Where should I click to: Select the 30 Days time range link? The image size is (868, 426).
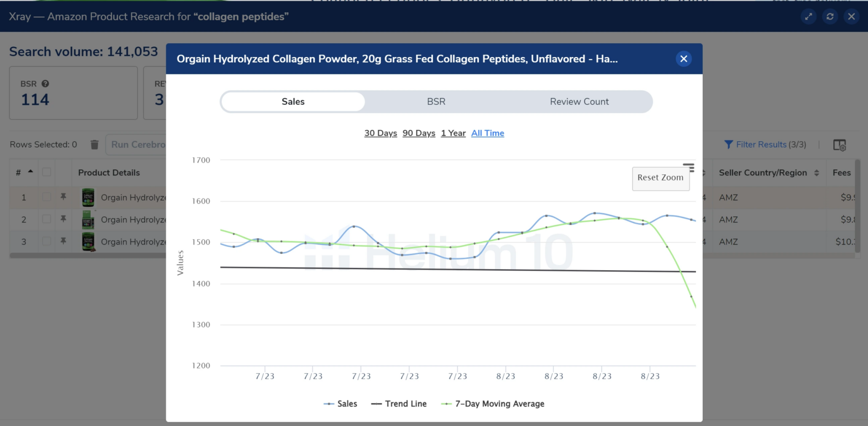click(380, 133)
